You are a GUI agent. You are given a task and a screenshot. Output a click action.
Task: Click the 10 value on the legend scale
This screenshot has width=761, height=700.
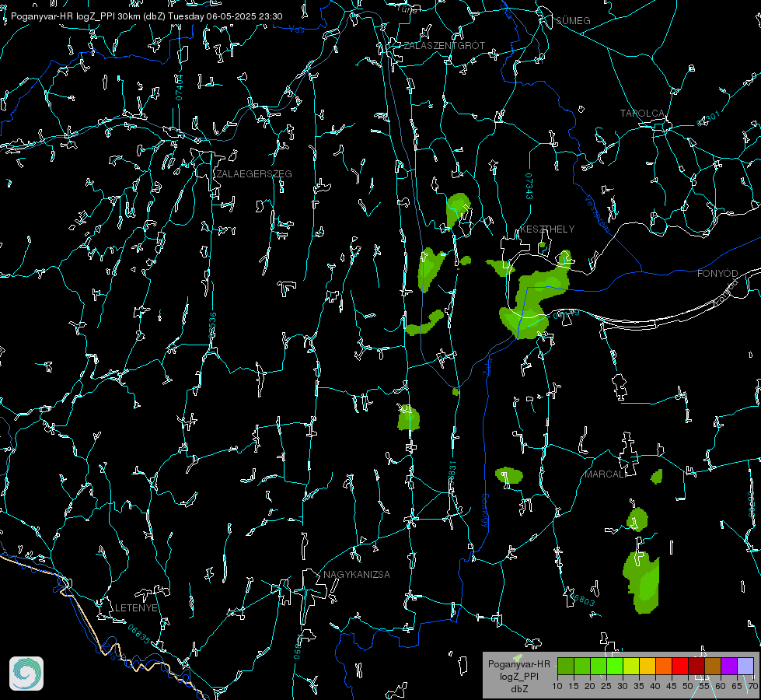[x=557, y=687]
